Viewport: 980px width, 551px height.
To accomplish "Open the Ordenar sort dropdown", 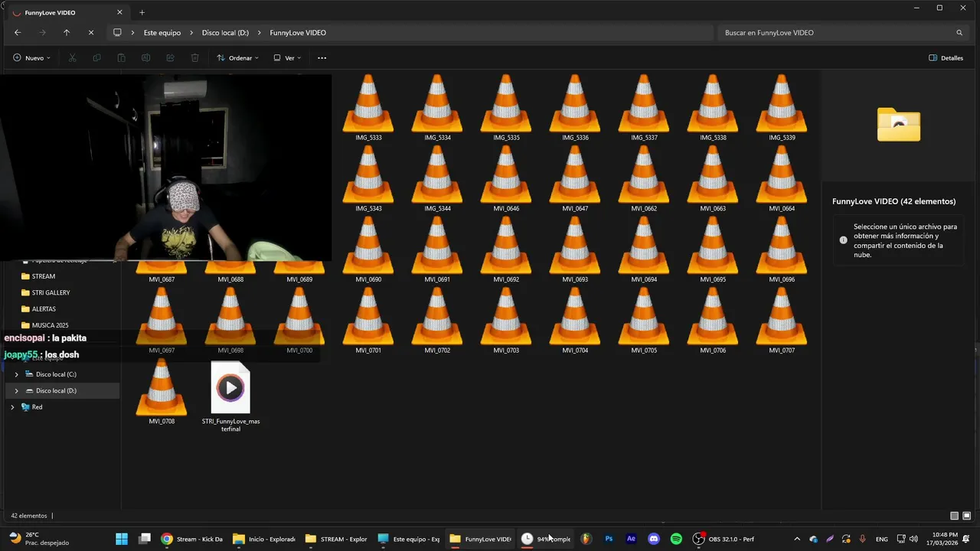I will point(237,58).
